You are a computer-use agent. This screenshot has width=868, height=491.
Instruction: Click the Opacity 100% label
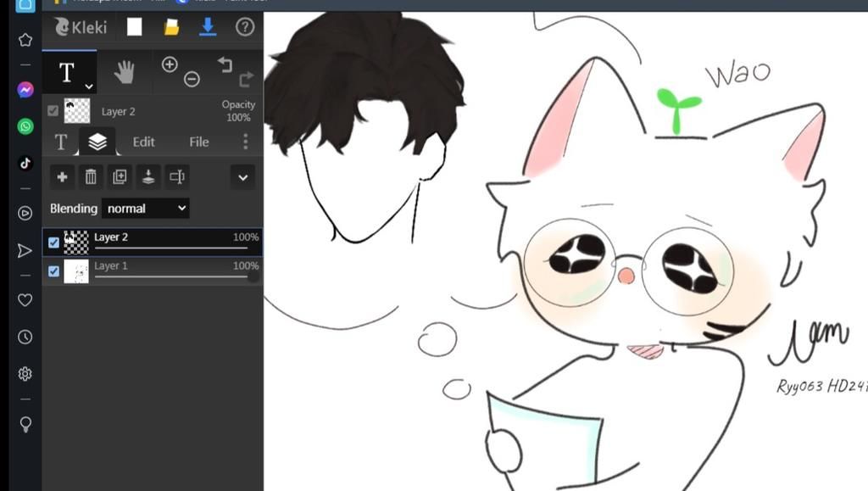click(238, 111)
